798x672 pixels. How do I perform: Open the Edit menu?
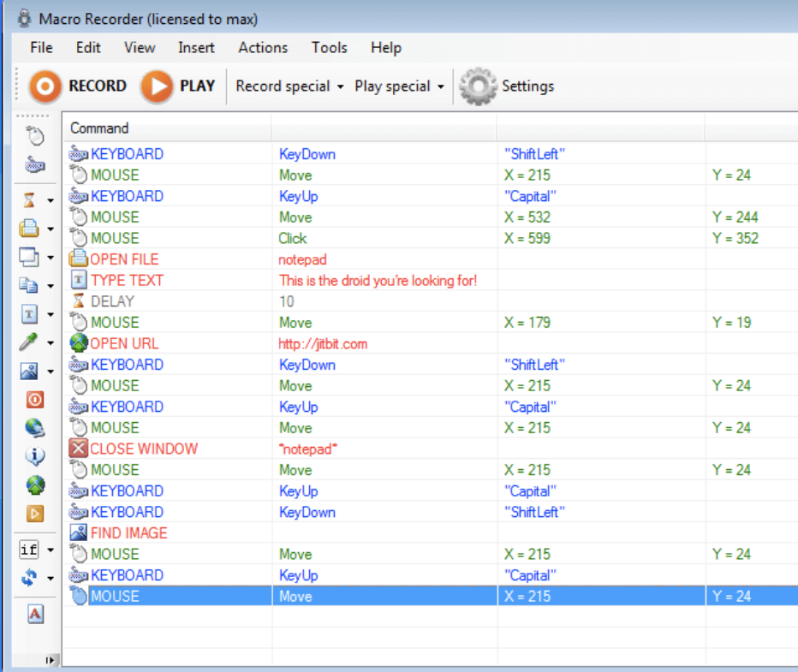pos(88,47)
